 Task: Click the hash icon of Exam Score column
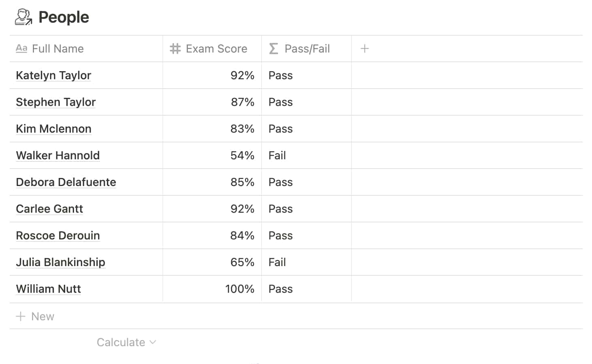175,49
